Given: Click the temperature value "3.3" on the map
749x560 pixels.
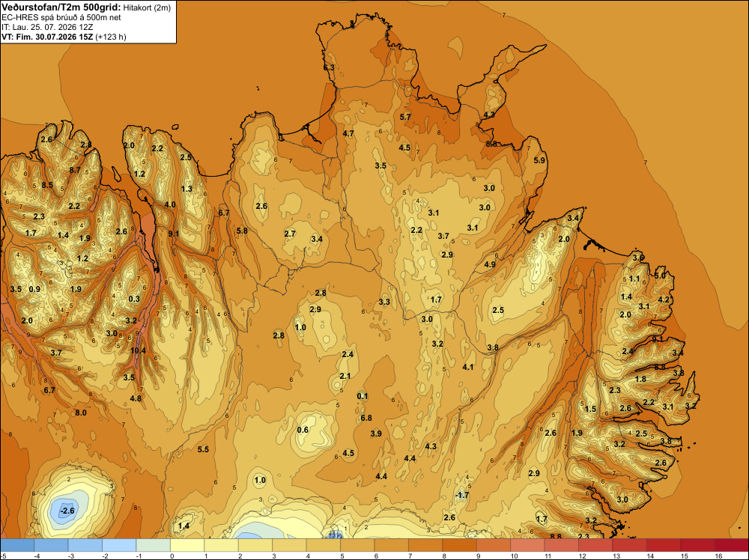Looking at the screenshot, I should 384,302.
